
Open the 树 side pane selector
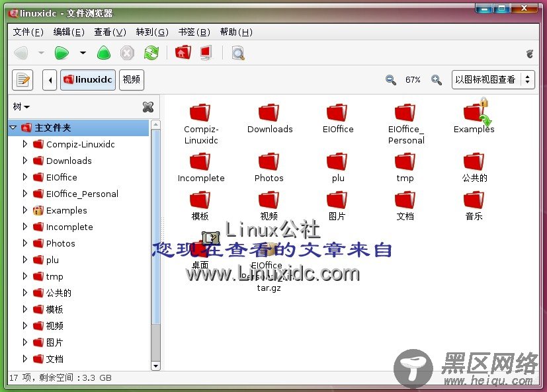[x=21, y=106]
